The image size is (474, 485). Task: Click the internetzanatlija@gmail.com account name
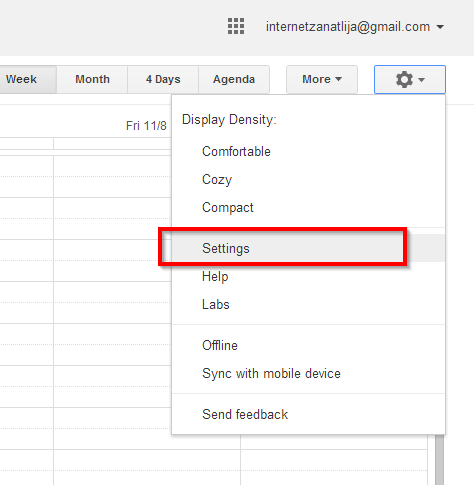pyautogui.click(x=348, y=27)
